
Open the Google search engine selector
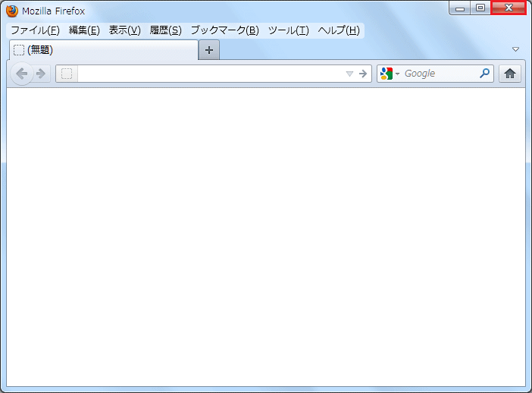[390, 74]
